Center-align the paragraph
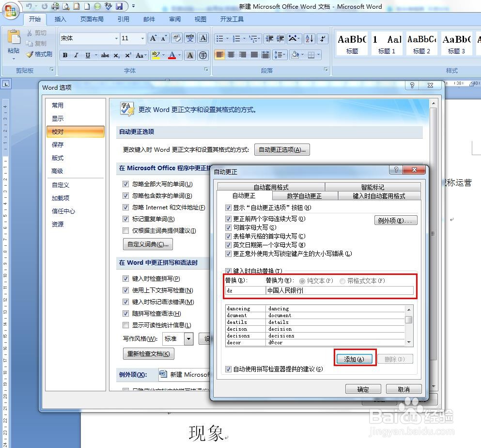481x448 pixels. [232, 55]
